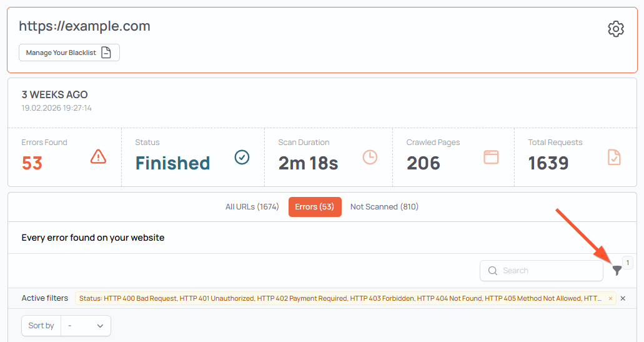
Task: Click the Manage Your Blacklist button
Action: [x=69, y=53]
